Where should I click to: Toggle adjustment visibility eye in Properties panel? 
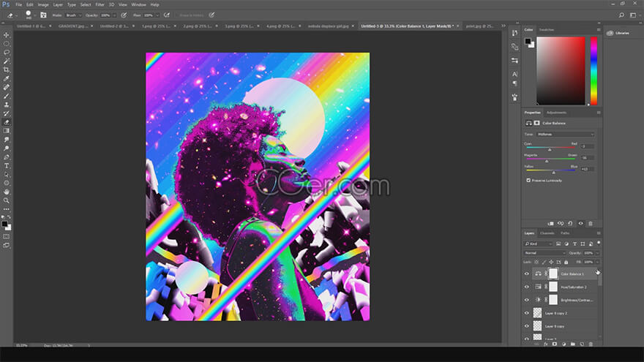[580, 223]
